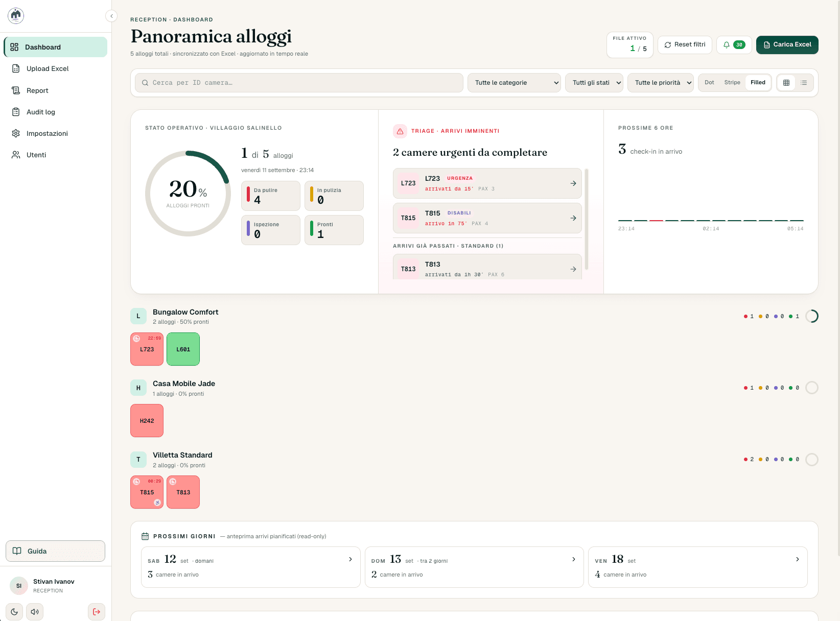The image size is (840, 621).
Task: Open the notifications bell
Action: coord(734,45)
